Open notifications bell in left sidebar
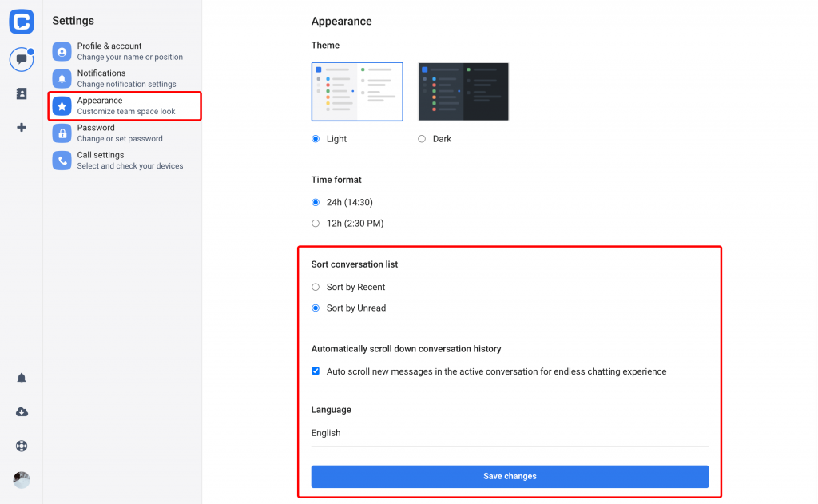Screen dimensions: 818x504 tap(22, 379)
